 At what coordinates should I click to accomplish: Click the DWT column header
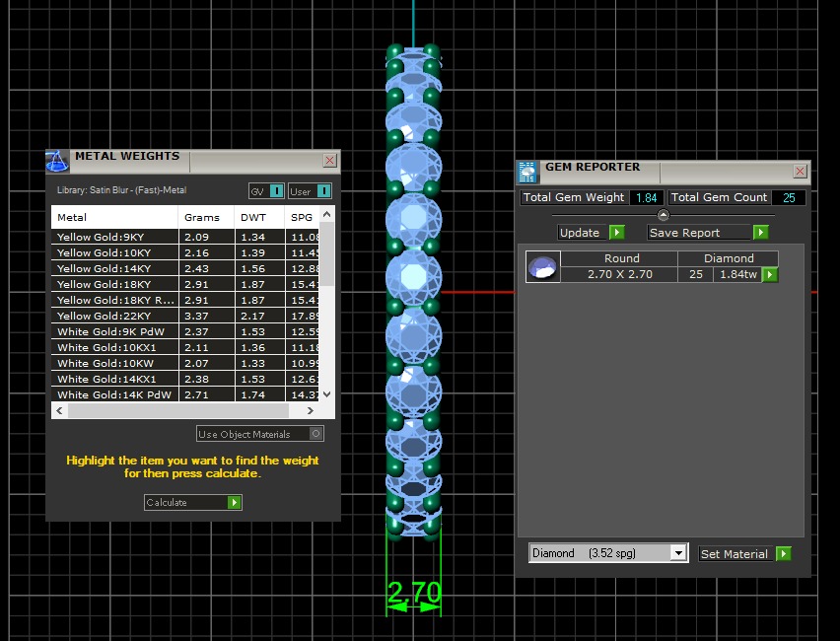(x=259, y=217)
